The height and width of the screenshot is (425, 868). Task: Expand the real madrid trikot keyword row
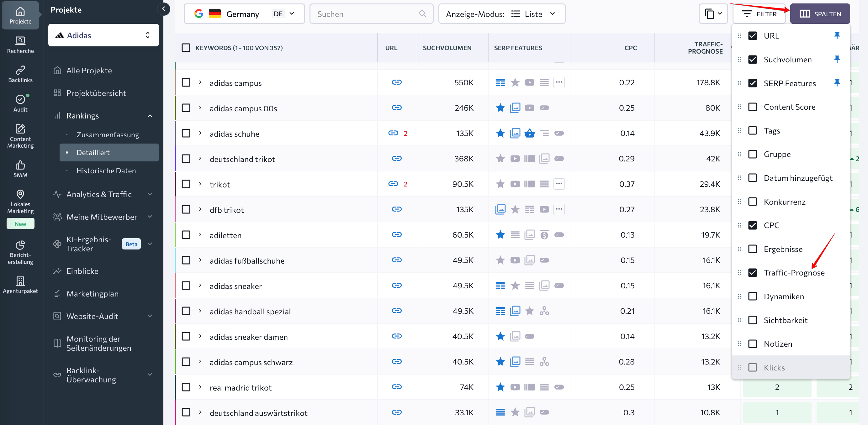(200, 387)
